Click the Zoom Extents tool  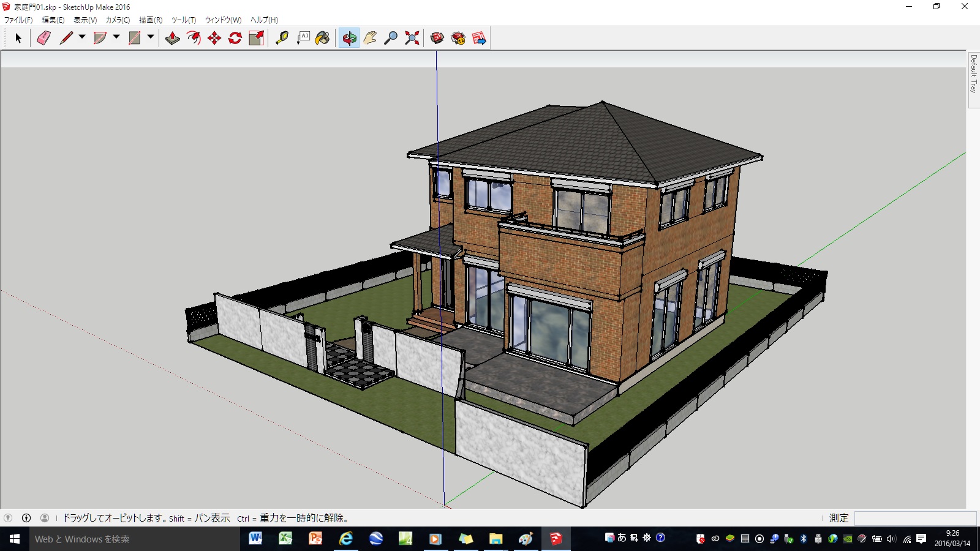click(412, 38)
